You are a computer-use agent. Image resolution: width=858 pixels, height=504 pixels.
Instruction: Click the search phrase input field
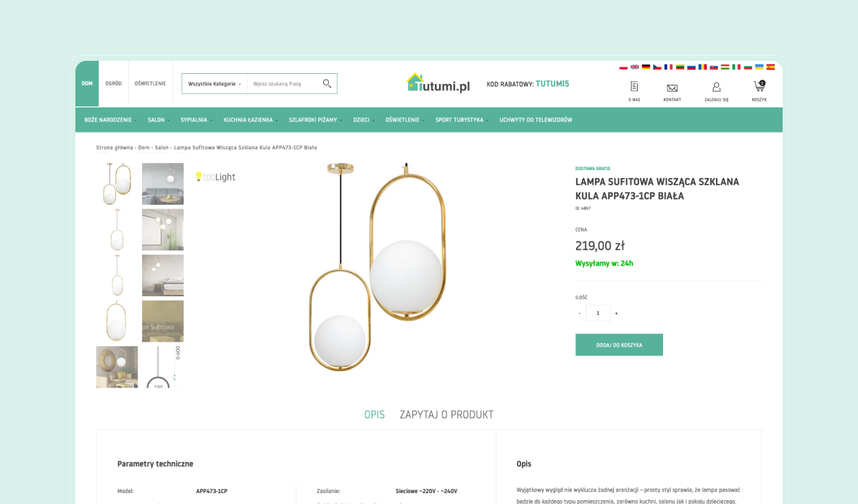click(x=283, y=83)
